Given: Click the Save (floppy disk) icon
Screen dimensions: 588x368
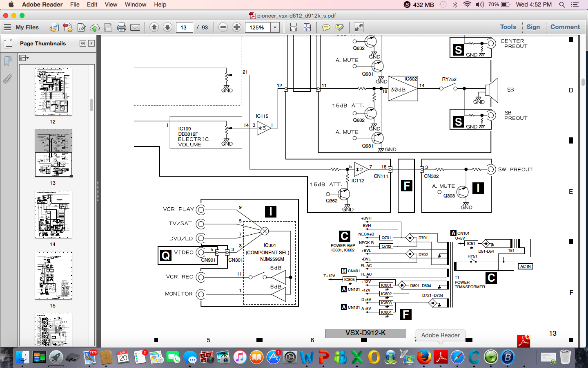Looking at the screenshot, I should [108, 27].
